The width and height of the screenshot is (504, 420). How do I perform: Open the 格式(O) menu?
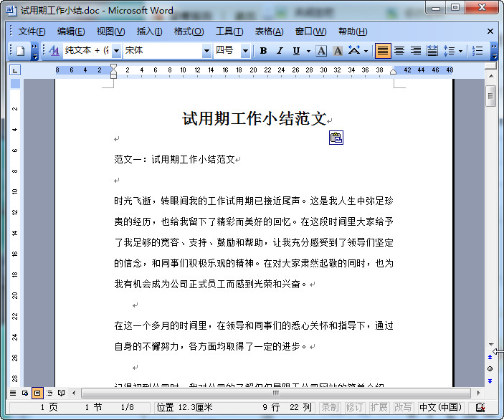(x=189, y=32)
